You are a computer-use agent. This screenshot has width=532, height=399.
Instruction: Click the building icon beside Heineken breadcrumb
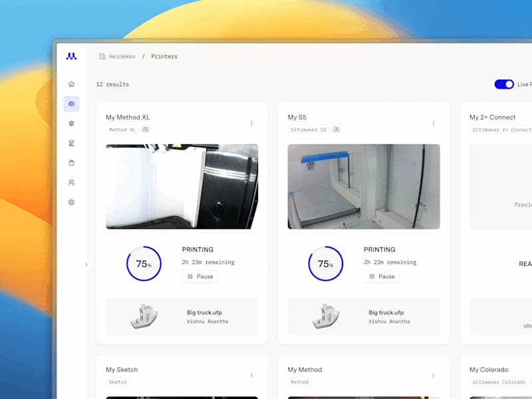[x=102, y=57]
